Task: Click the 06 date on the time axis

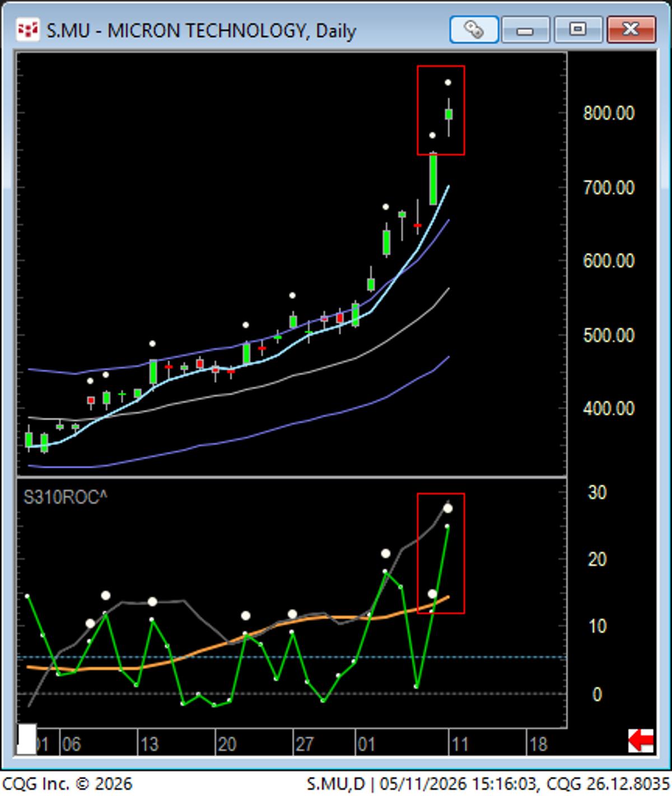Action: [x=72, y=745]
